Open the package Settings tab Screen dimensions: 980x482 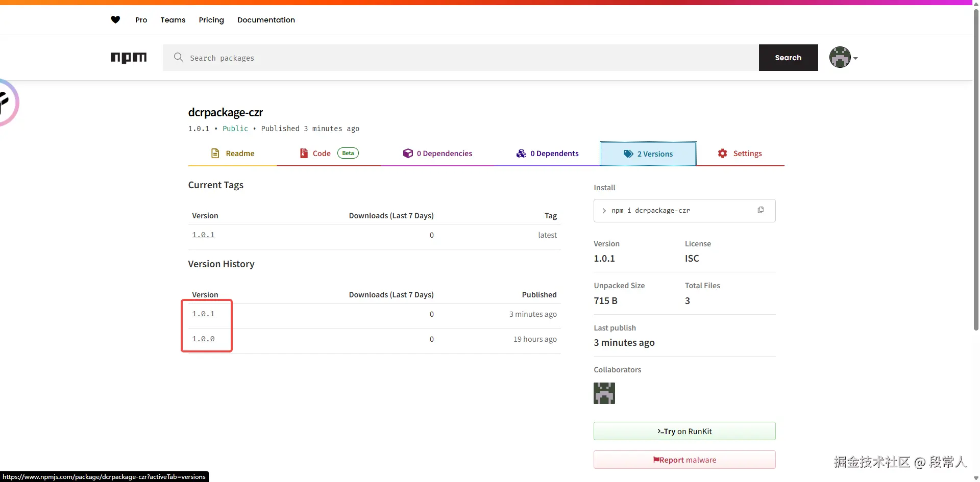click(x=740, y=154)
